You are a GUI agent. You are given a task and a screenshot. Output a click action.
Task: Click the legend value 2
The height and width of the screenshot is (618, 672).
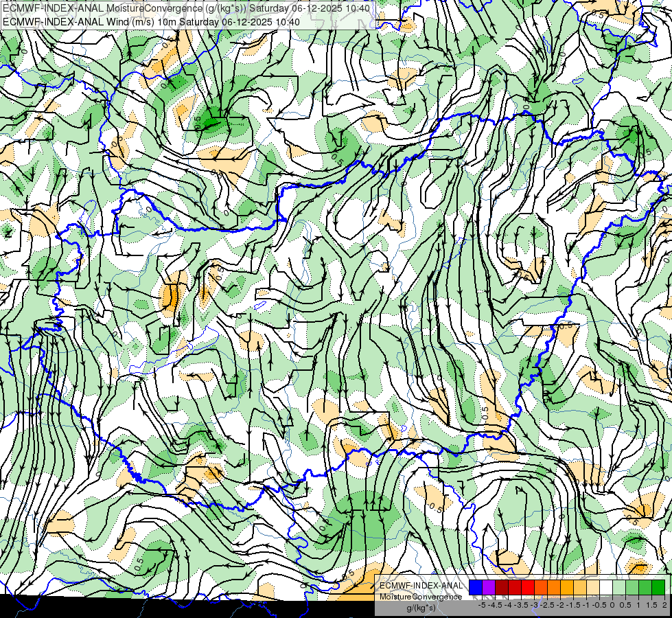[x=664, y=605]
